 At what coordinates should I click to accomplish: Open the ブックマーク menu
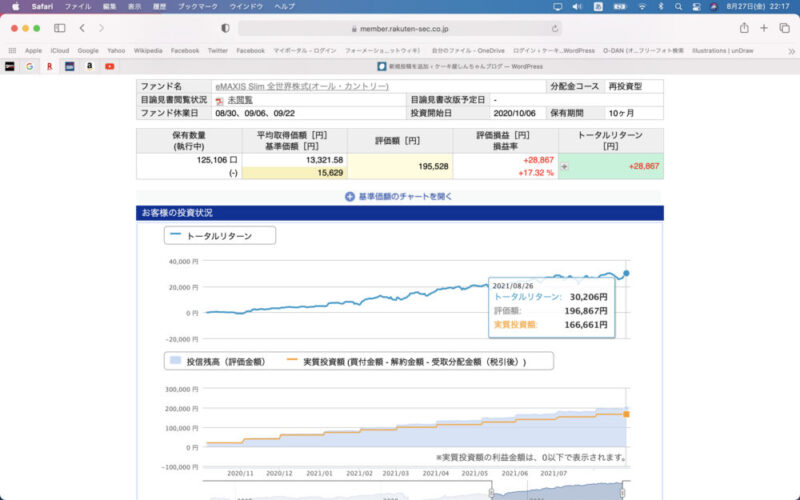pos(197,7)
